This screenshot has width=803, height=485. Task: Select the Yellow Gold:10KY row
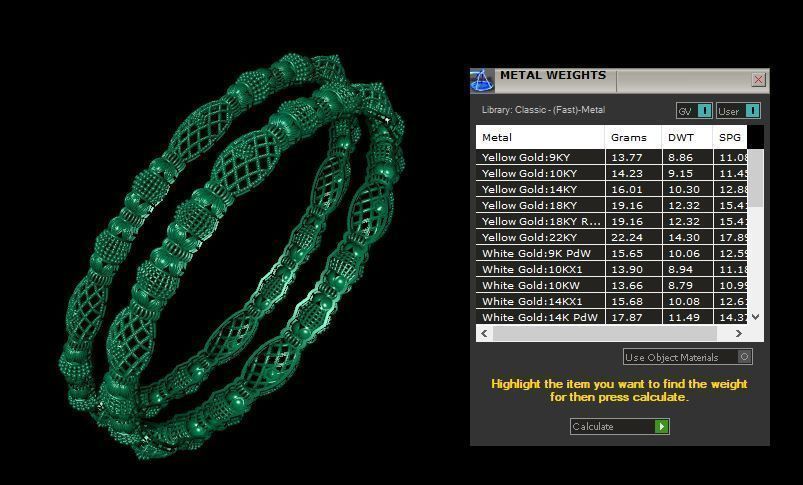point(611,173)
